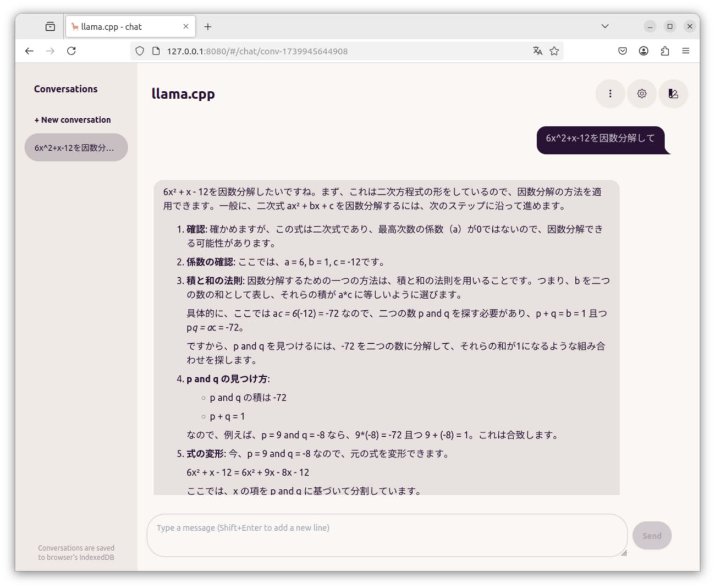Select the 6x^2+x-12 conversation in the sidebar
Image resolution: width=715 pixels, height=588 pixels.
tap(76, 147)
